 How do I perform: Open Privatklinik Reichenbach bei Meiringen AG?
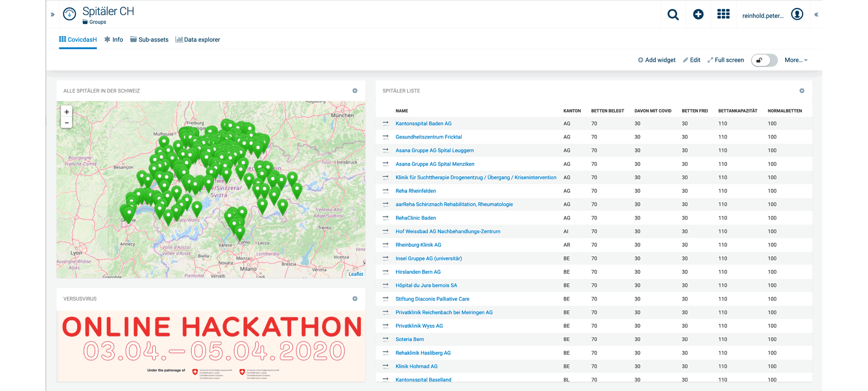click(x=444, y=312)
